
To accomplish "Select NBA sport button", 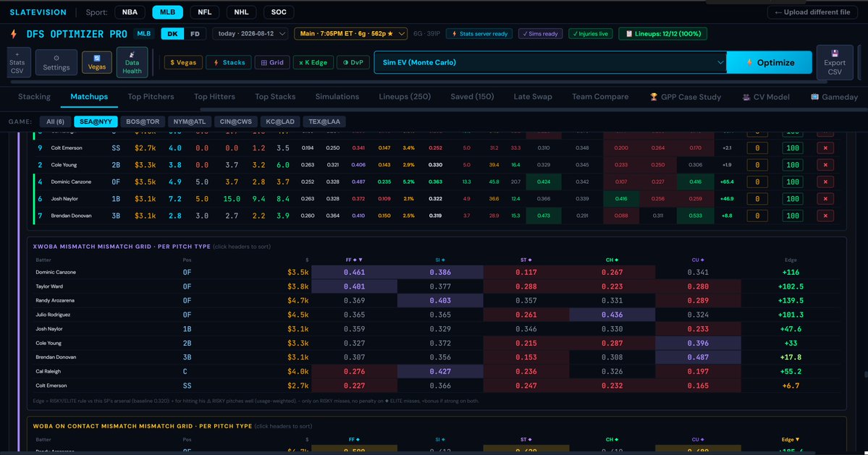I will 130,12.
